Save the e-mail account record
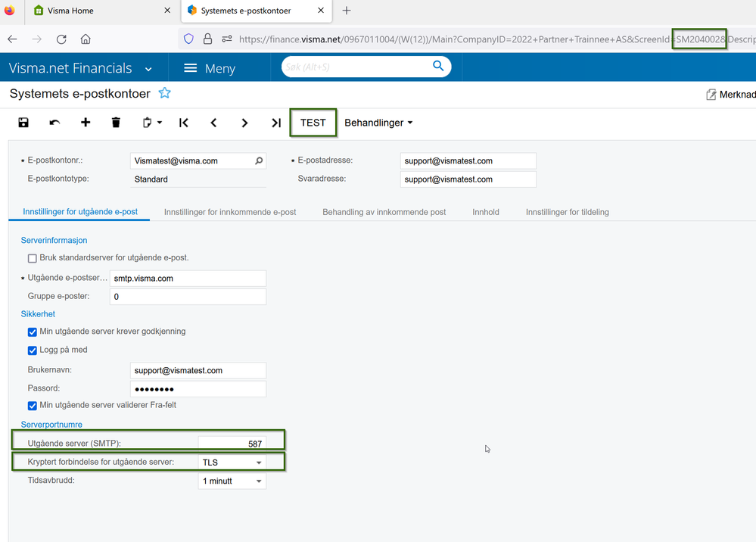Viewport: 756px width, 542px height. coord(23,123)
